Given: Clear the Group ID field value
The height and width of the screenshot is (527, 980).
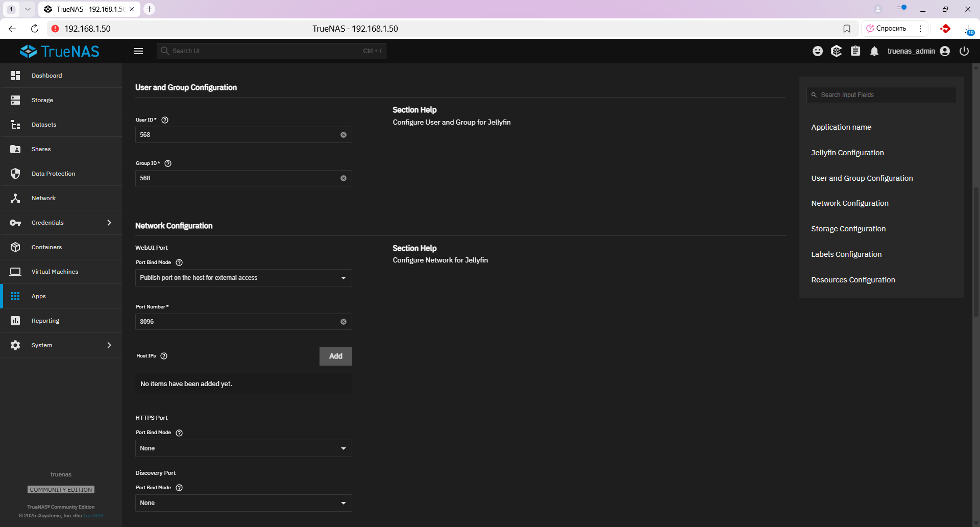Looking at the screenshot, I should 344,178.
